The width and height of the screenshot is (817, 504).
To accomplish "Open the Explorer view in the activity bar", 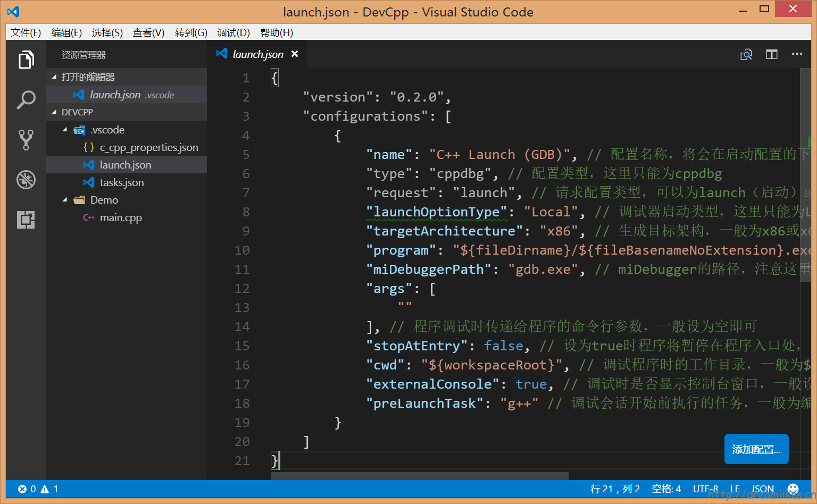I will (x=26, y=60).
